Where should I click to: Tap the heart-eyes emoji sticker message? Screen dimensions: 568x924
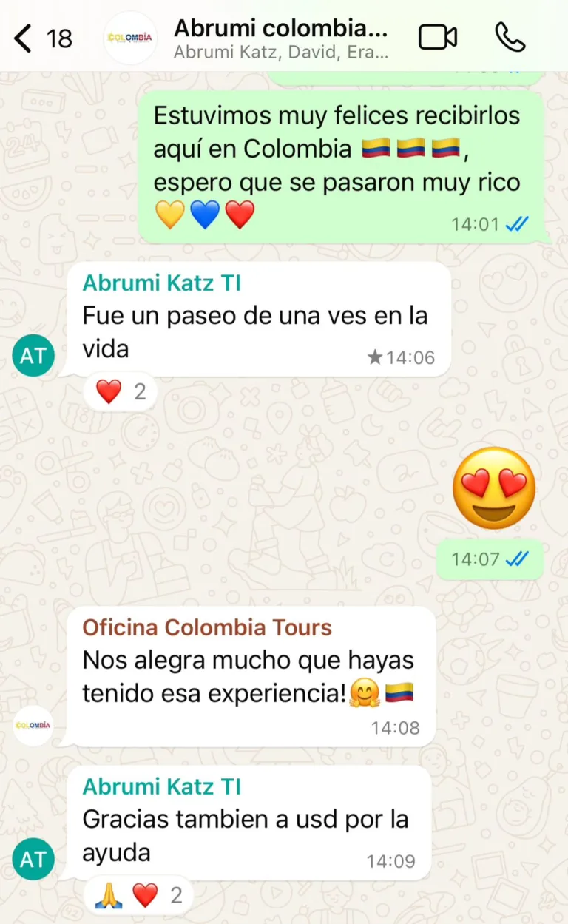pyautogui.click(x=494, y=488)
